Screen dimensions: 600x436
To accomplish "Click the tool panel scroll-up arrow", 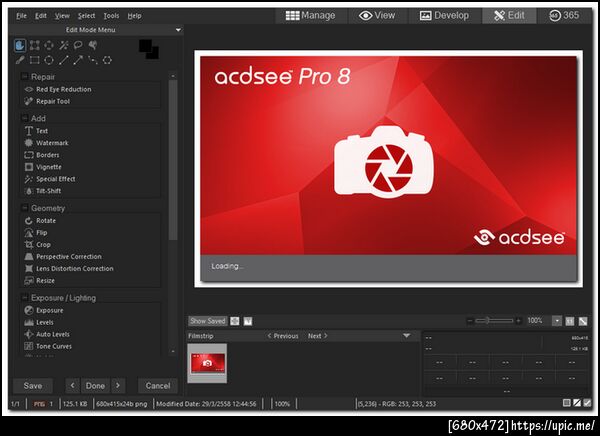I will [x=173, y=76].
